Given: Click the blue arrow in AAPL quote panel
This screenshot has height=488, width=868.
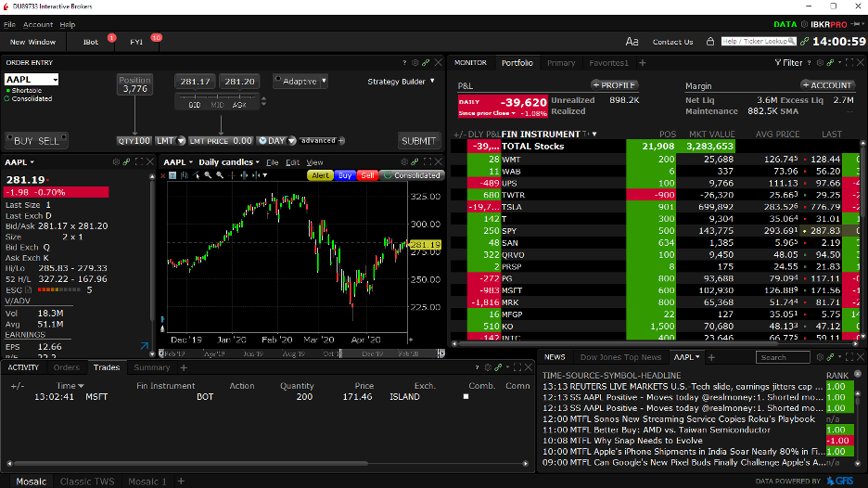Looking at the screenshot, I should (x=144, y=347).
